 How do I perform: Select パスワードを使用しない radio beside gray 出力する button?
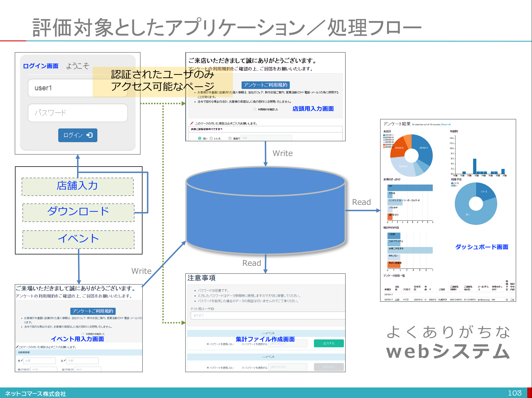click(x=208, y=368)
